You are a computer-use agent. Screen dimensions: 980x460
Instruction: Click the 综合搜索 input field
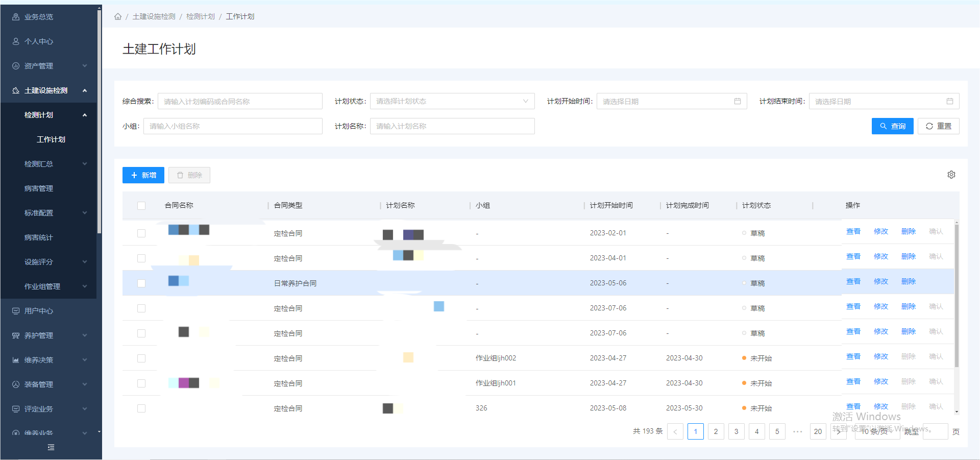(240, 101)
